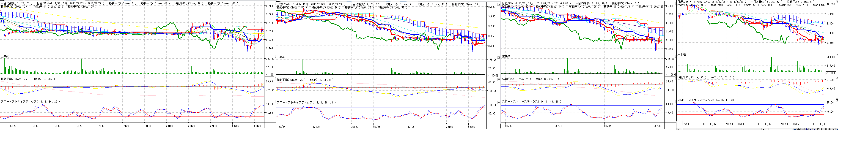Click the B icon in bottom toolbar
The height and width of the screenshot is (152, 868).
(826, 130)
